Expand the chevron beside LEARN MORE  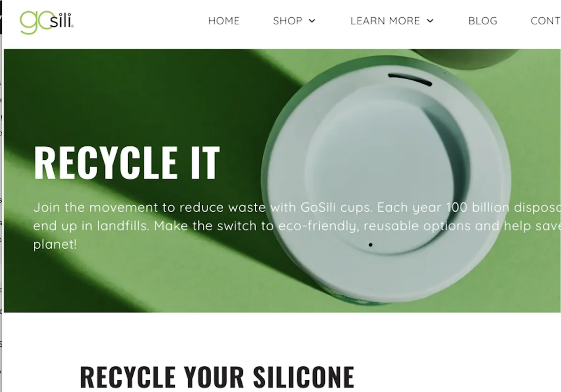click(x=430, y=21)
